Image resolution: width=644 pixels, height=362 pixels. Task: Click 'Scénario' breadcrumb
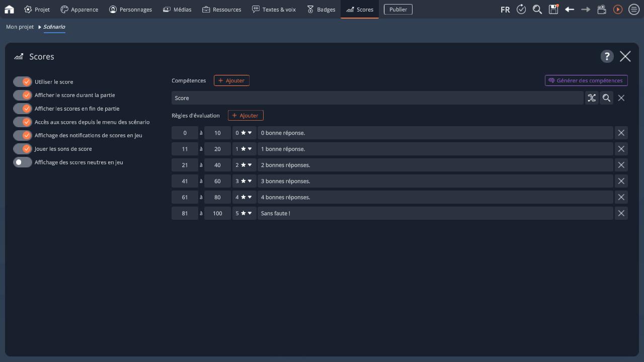click(54, 27)
